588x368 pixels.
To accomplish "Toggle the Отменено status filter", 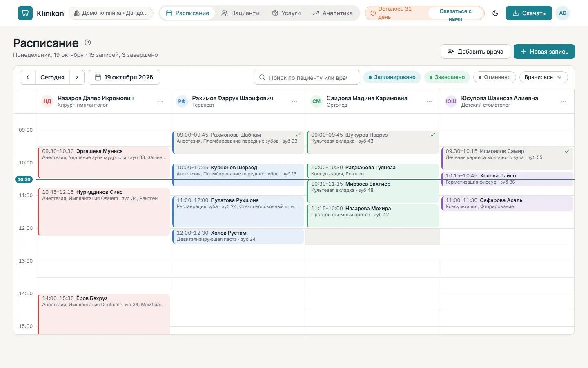I will click(x=494, y=77).
